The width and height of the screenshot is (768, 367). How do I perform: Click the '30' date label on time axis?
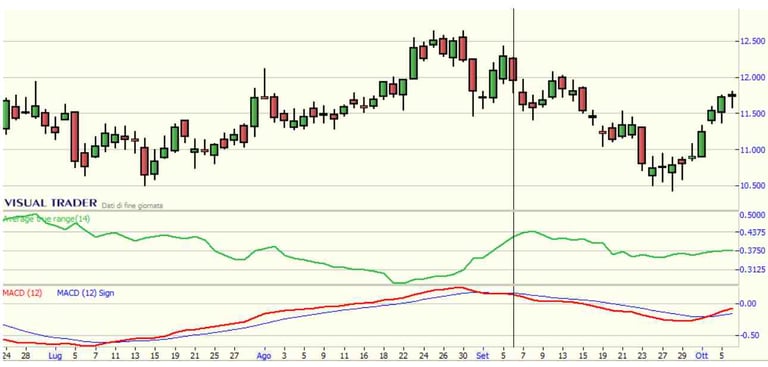tap(463, 356)
